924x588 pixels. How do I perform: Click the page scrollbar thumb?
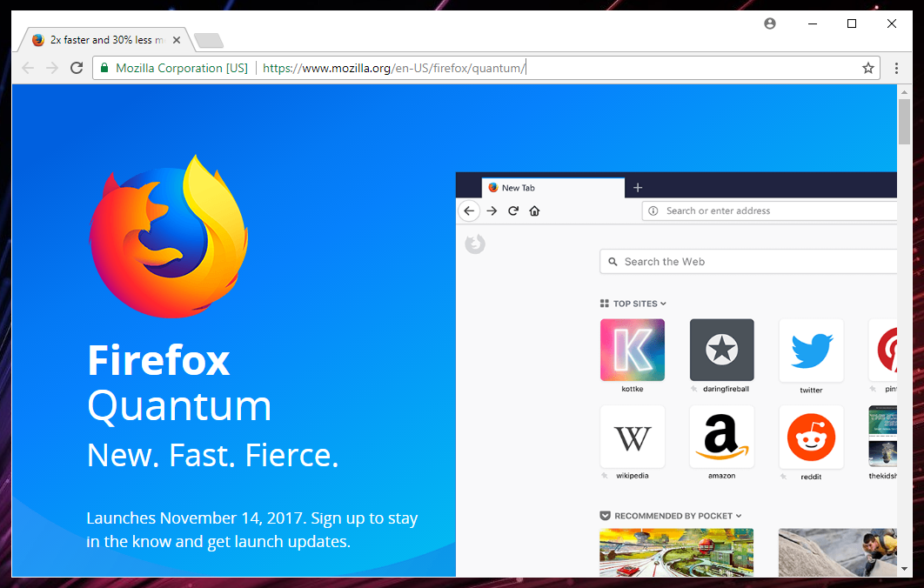904,122
